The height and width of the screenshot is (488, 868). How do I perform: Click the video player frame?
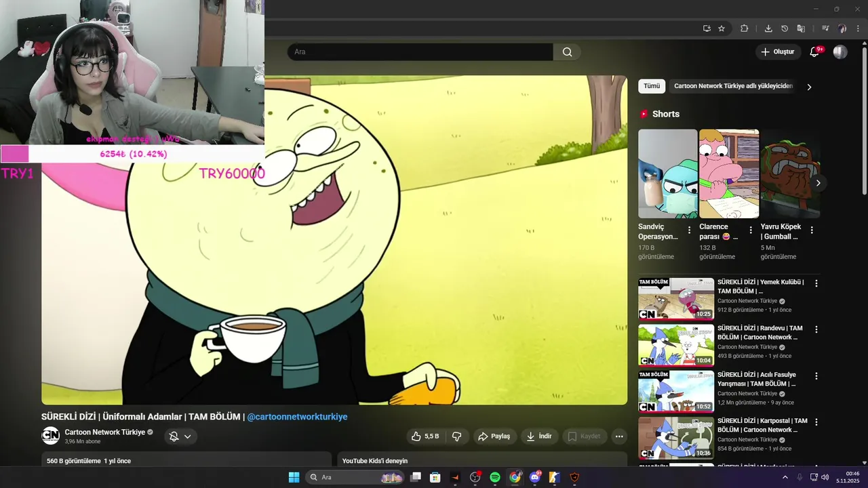[334, 240]
